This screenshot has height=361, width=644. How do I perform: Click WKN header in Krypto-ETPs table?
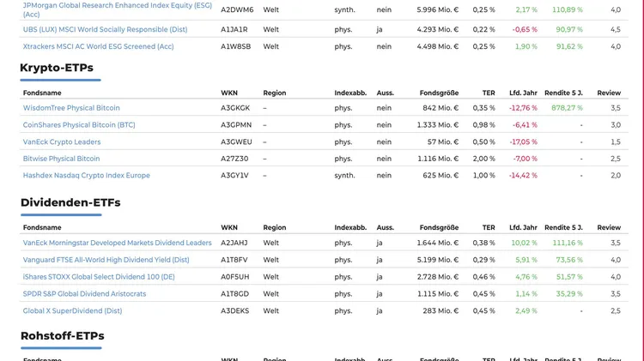pyautogui.click(x=229, y=93)
